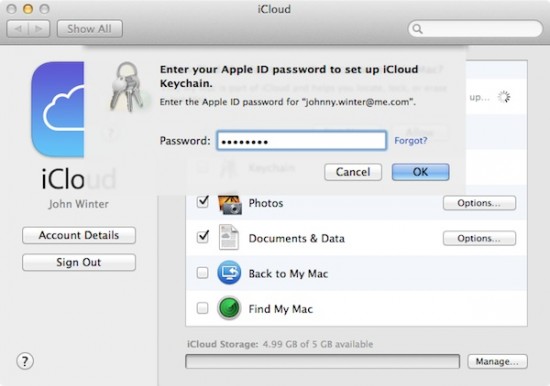Viewport: 550px width, 386px height.
Task: Open the Manage storage dialog
Action: click(x=497, y=361)
